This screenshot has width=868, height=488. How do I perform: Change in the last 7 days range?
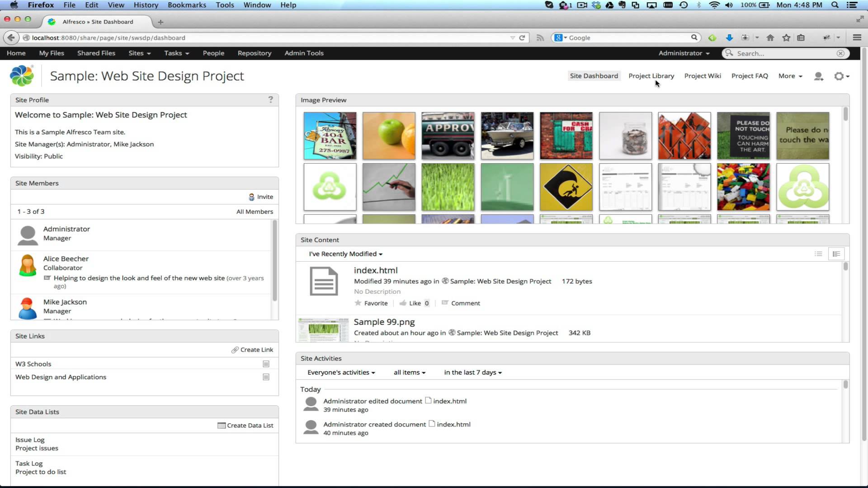472,372
